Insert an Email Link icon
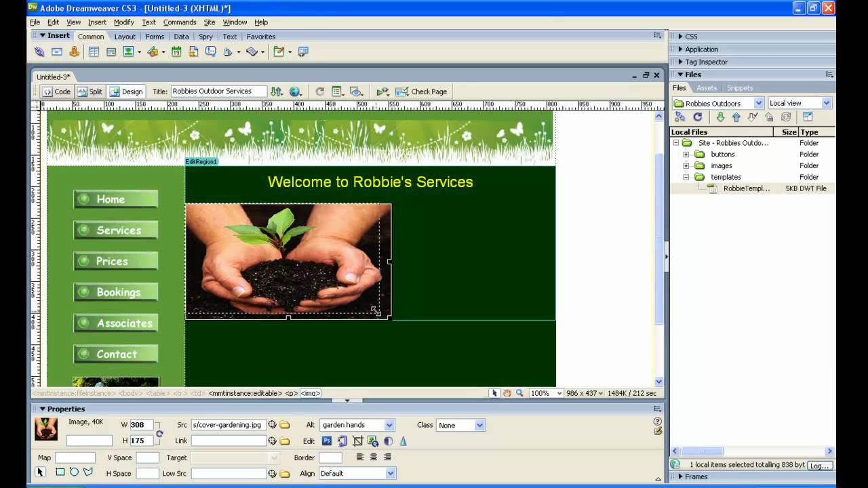Image resolution: width=868 pixels, height=488 pixels. click(x=58, y=52)
